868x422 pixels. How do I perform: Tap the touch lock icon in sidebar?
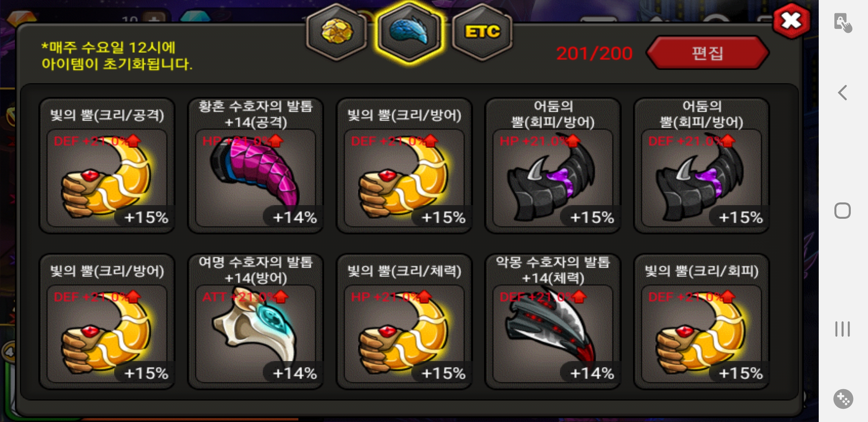(843, 23)
